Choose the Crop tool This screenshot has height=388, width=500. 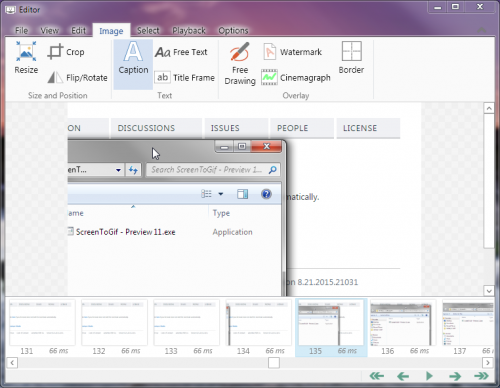(x=66, y=52)
